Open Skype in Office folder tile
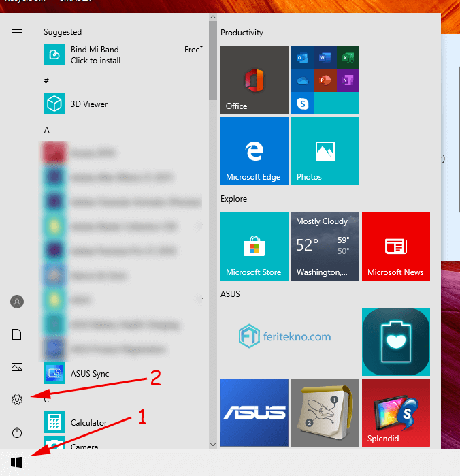The height and width of the screenshot is (476, 460). (x=302, y=104)
